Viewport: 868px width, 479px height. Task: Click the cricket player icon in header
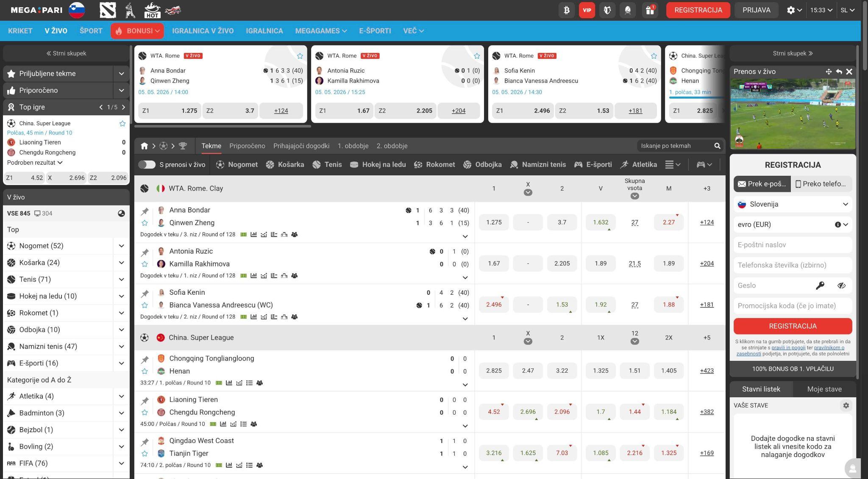tap(130, 10)
